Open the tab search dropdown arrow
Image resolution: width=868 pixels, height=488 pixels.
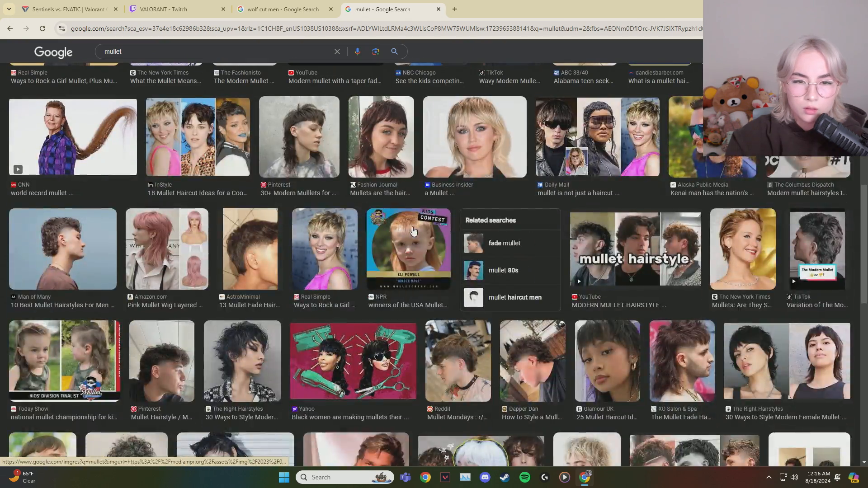click(9, 9)
